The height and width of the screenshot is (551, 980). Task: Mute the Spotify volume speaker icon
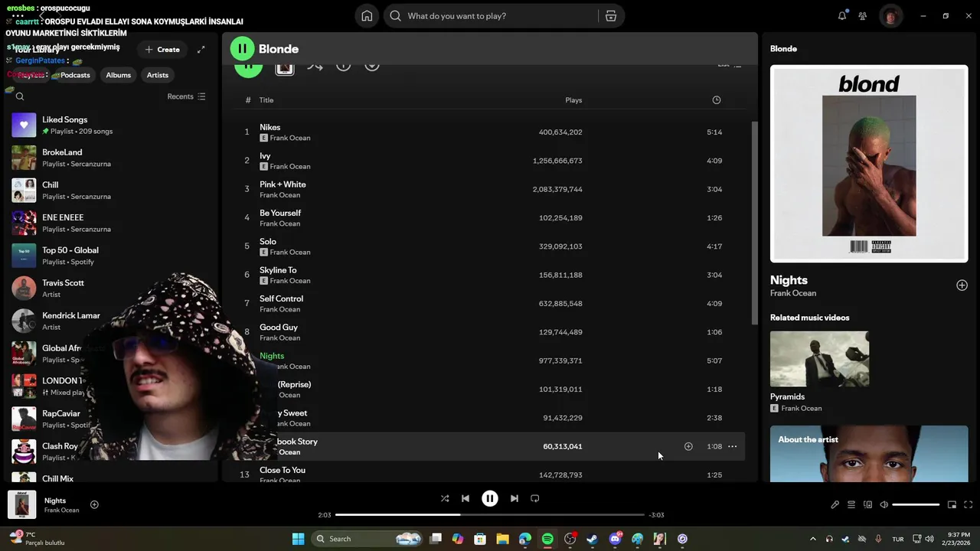884,505
